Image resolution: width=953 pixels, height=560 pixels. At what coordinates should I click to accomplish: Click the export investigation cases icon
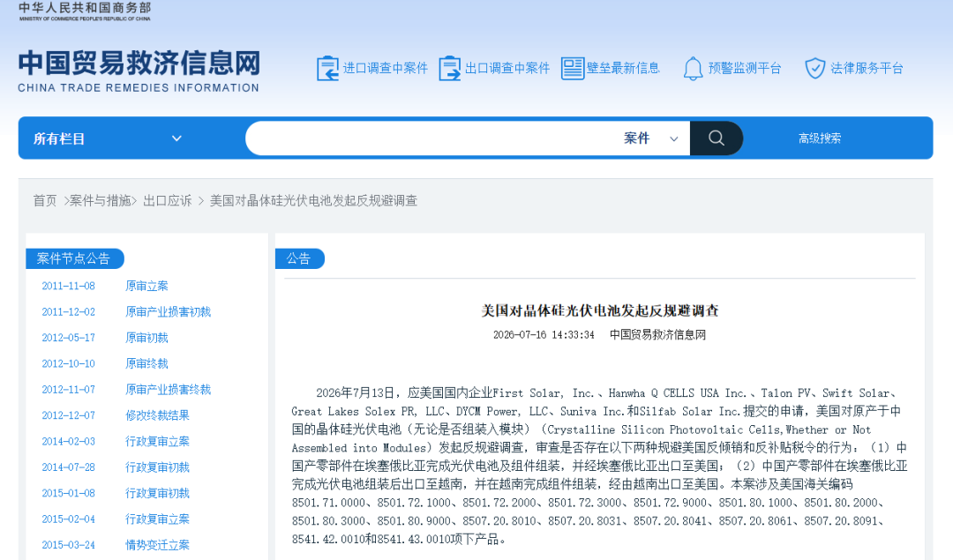coord(450,68)
